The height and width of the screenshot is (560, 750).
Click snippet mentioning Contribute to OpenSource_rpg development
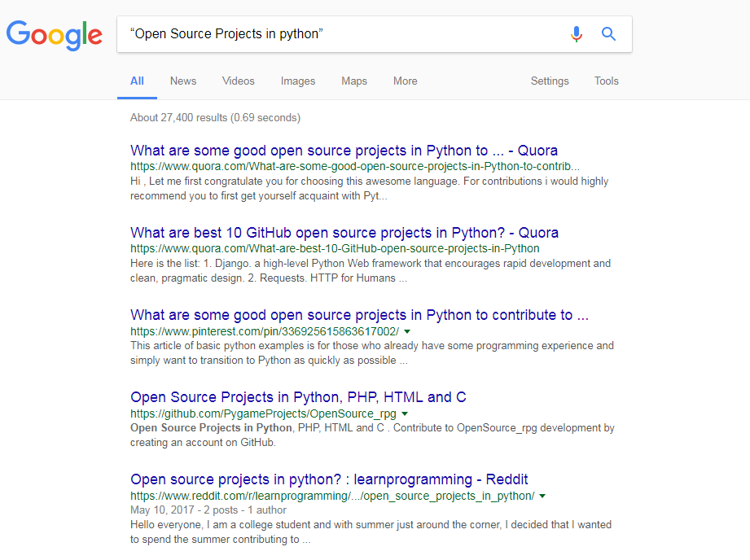tap(372, 435)
